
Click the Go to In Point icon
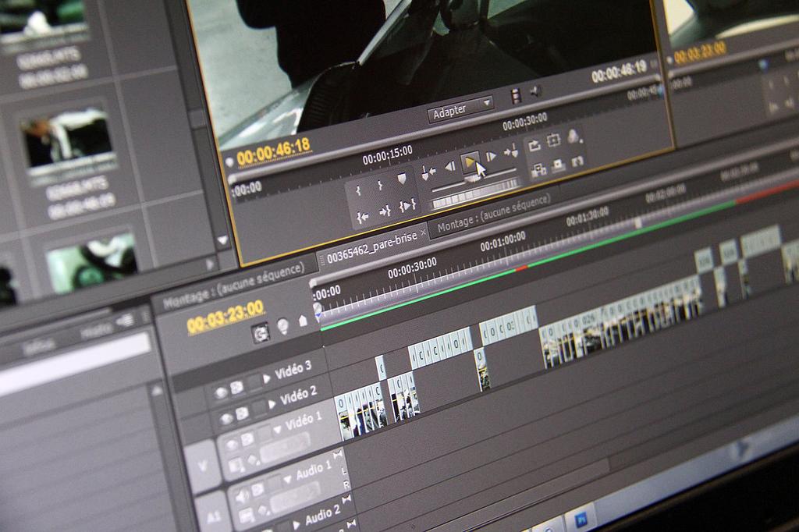point(362,218)
